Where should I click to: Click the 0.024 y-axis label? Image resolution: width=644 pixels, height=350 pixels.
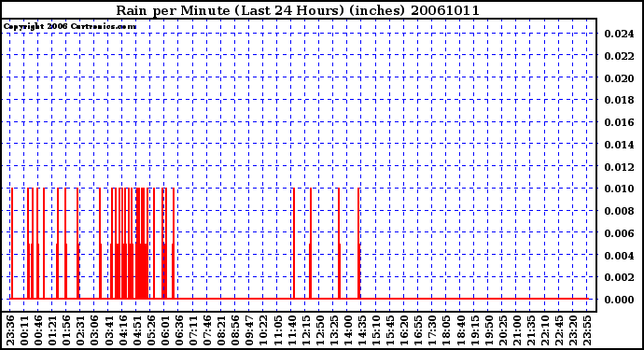619,34
